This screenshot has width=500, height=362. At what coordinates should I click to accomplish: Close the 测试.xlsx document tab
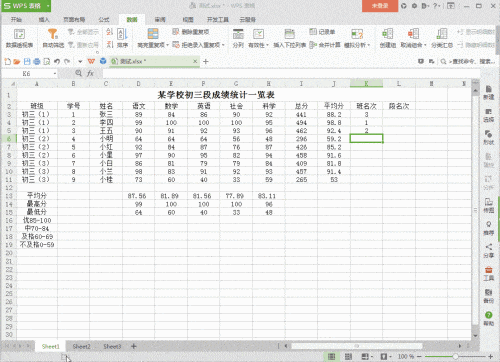[195, 61]
